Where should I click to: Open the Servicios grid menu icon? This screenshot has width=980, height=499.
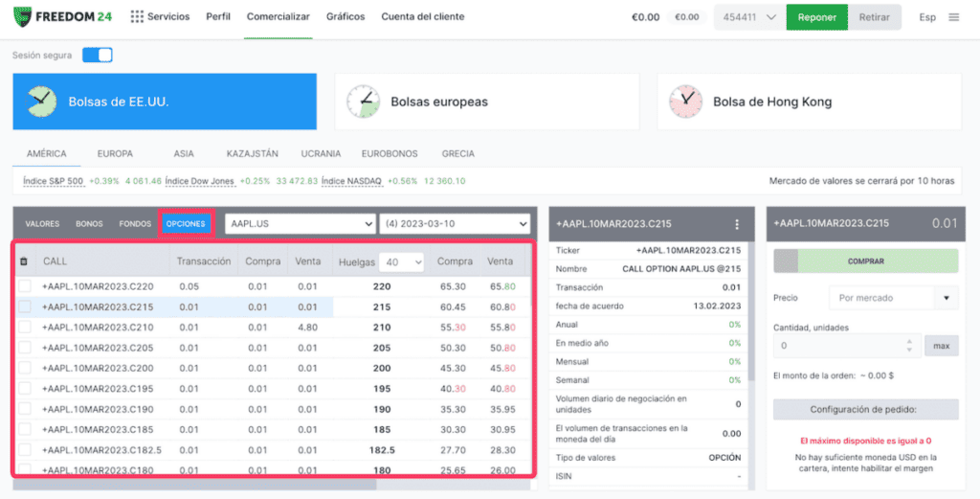click(x=137, y=17)
